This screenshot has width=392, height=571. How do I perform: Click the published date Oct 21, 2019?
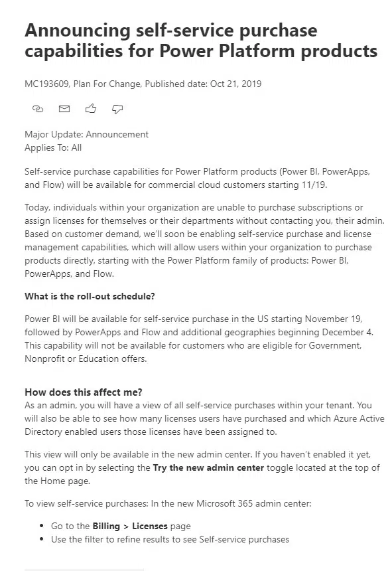click(235, 84)
